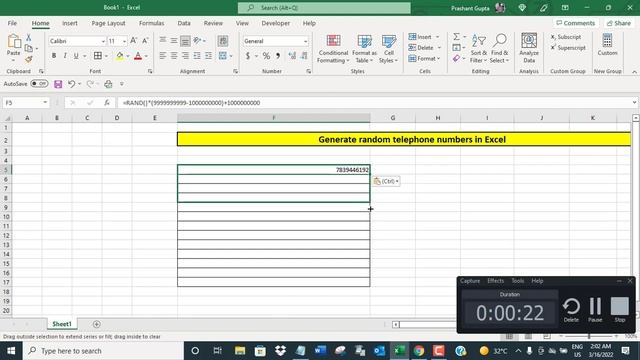
Task: Open the Format cells dropdown
Action: [x=424, y=59]
